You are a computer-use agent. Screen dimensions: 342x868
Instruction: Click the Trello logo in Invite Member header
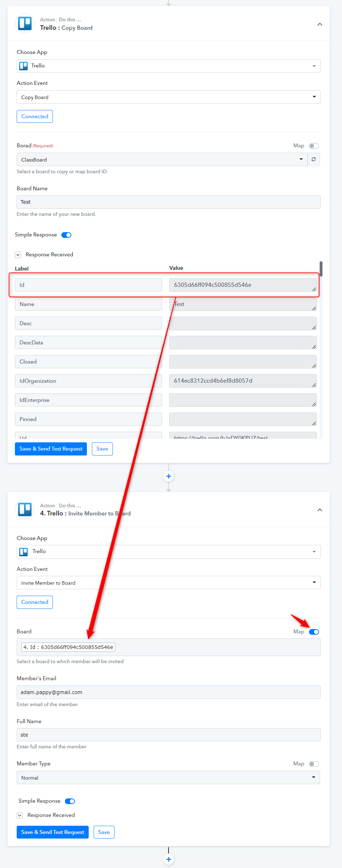[25, 509]
